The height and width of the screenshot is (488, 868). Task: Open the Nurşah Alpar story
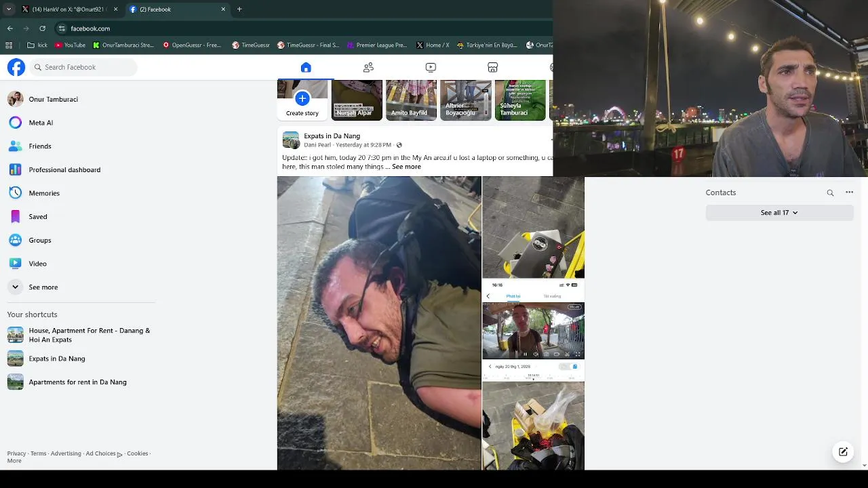pos(357,100)
